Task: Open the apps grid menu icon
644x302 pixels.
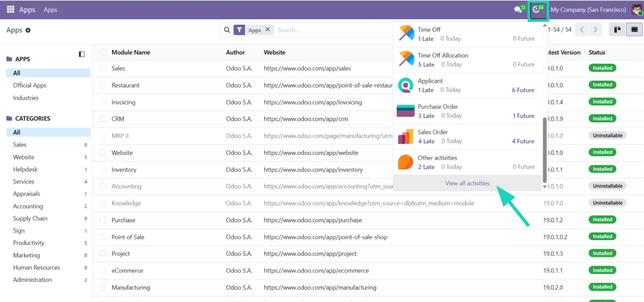Action: click(x=11, y=10)
